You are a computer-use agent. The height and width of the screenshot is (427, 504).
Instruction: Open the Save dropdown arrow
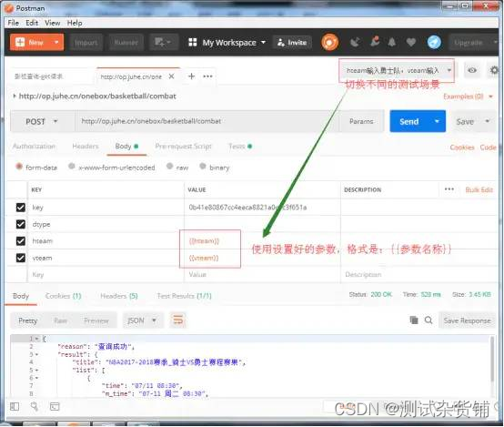488,121
